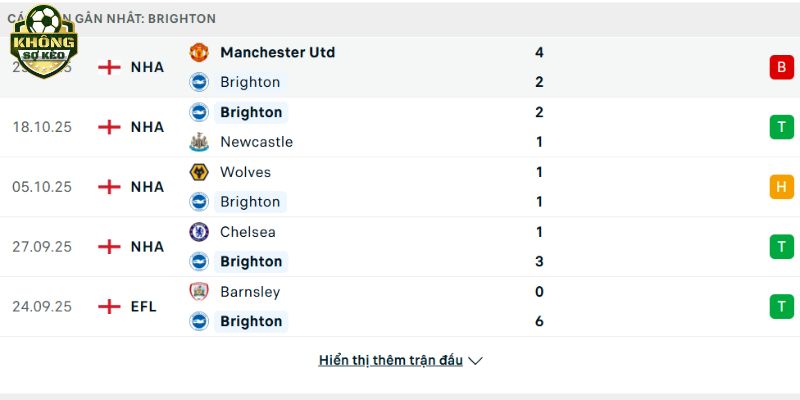The height and width of the screenshot is (400, 800).
Task: Click the Barnsley club crest icon
Action: click(x=198, y=292)
